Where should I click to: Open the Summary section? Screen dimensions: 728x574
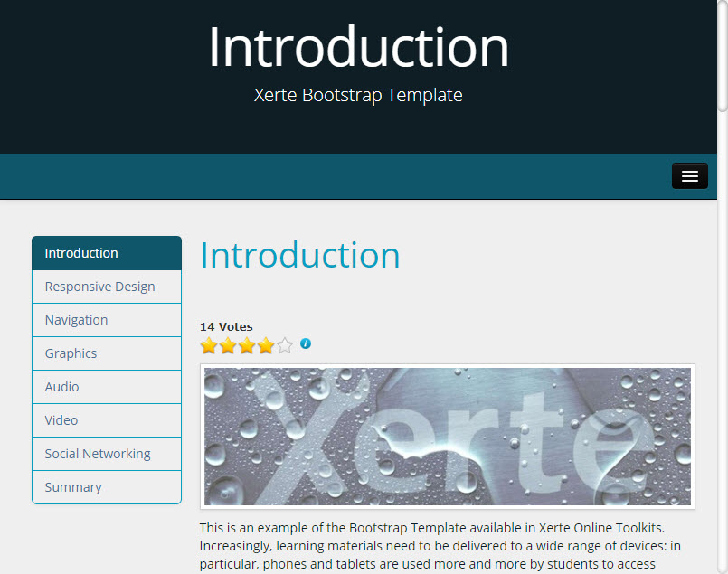[107, 487]
